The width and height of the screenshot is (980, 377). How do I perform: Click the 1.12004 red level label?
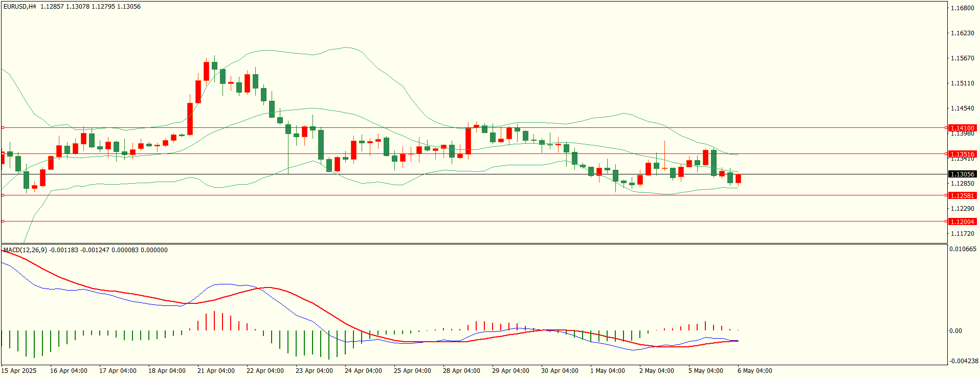[962, 221]
